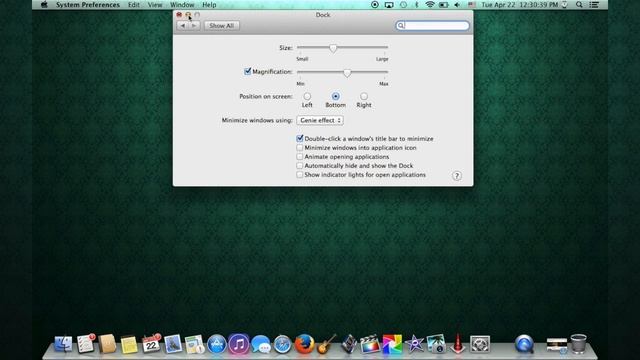This screenshot has height=360, width=640.
Task: Open the colorful pinwheel app in Dock
Action: 392,344
